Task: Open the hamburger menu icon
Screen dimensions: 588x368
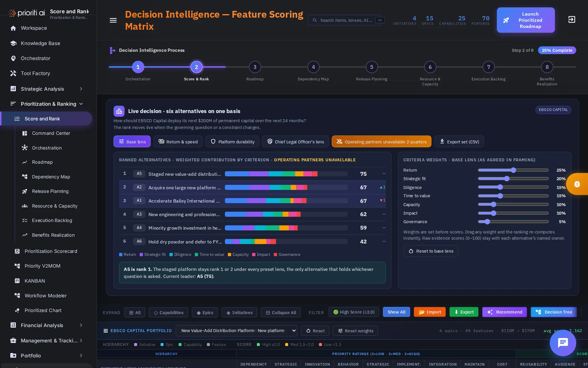Action: 113,20
